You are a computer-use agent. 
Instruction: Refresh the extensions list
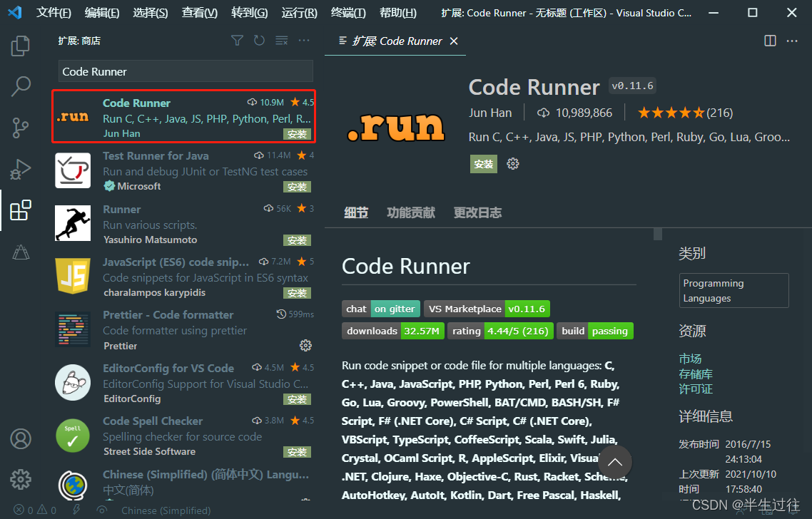click(x=259, y=41)
